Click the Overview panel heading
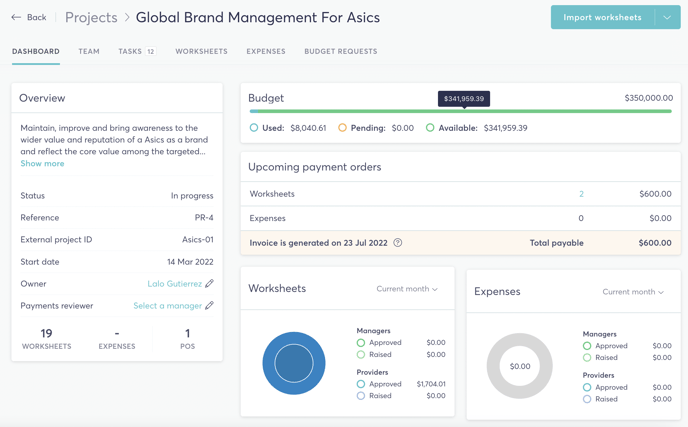This screenshot has height=427, width=688. (x=42, y=98)
